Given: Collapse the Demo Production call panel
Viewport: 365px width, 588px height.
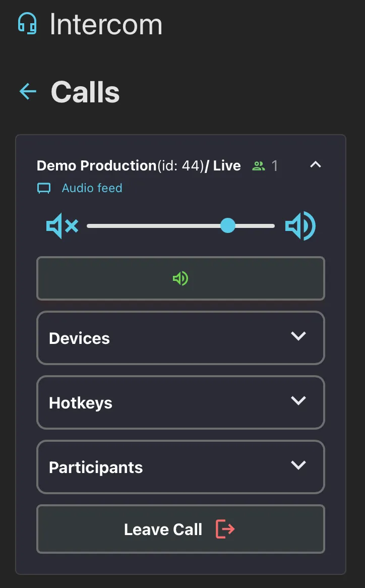Looking at the screenshot, I should point(316,164).
